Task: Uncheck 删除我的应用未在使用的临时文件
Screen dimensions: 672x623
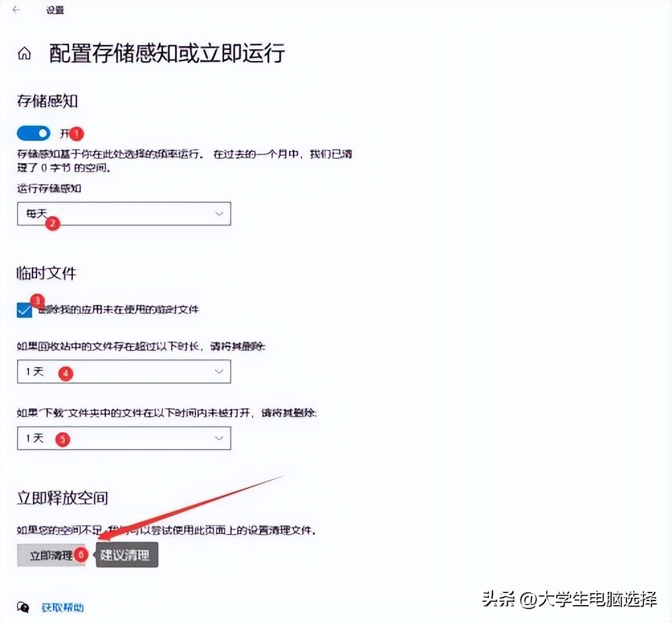Action: (25, 309)
